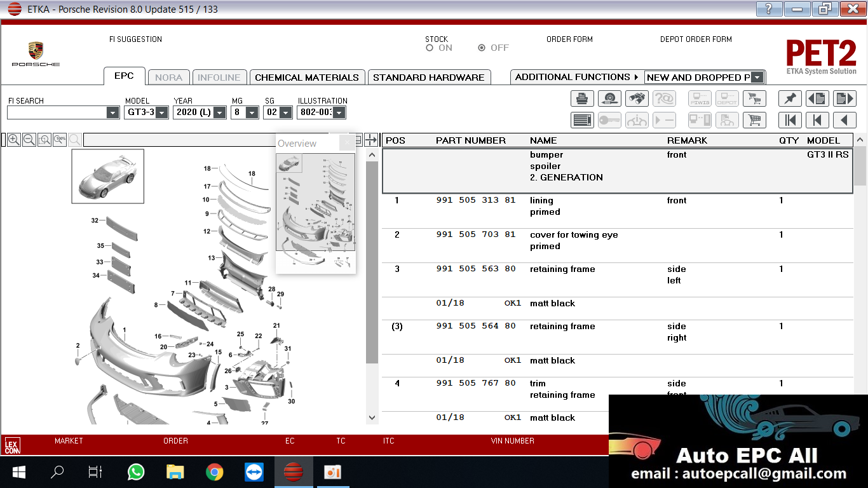Image resolution: width=868 pixels, height=488 pixels.
Task: Click the crosshair split-pane icon
Action: (x=371, y=140)
